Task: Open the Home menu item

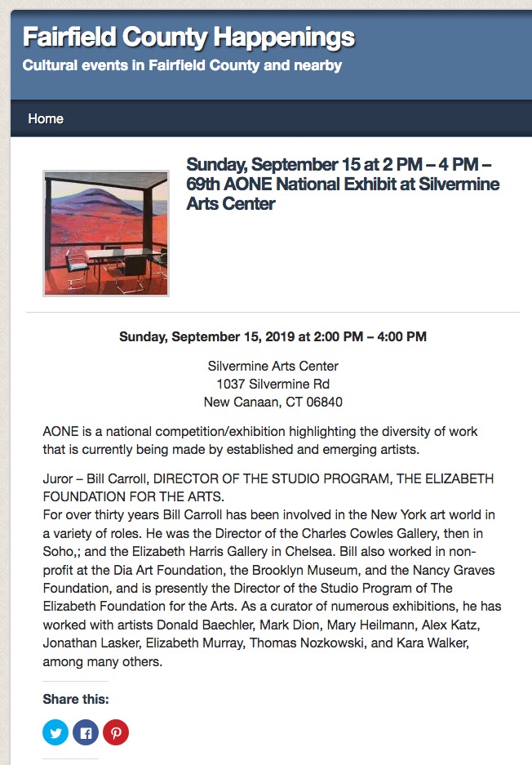Action: 46,118
